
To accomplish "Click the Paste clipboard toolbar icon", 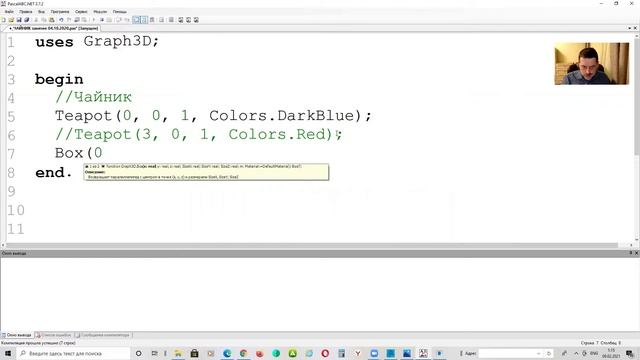I will (52, 20).
